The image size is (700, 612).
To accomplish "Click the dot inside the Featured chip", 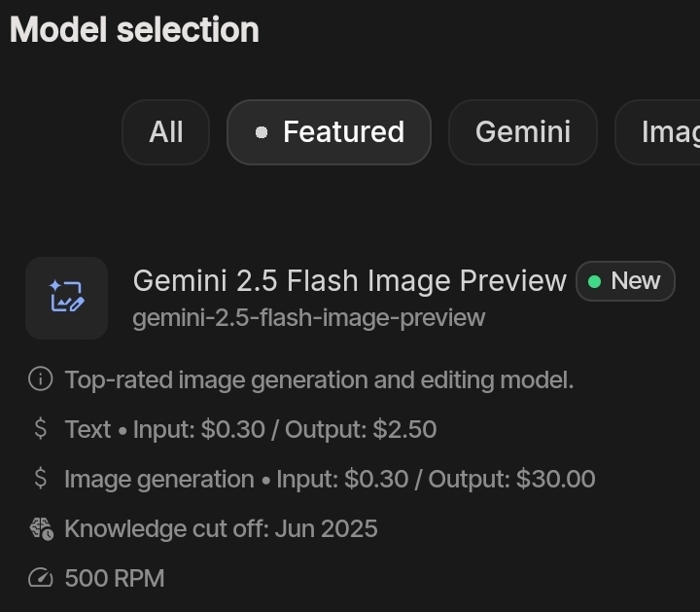I will point(261,132).
